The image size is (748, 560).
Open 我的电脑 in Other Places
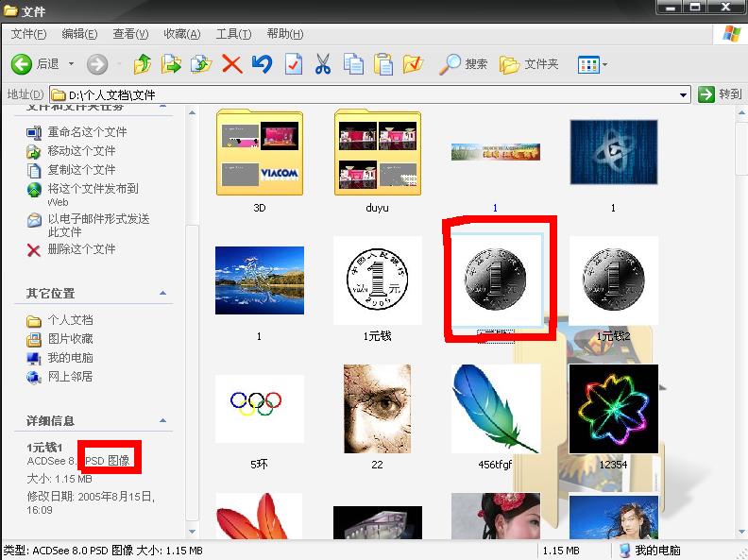[x=59, y=358]
